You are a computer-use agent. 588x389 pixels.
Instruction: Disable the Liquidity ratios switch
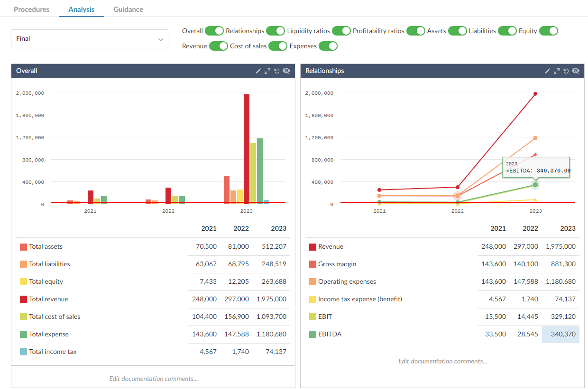341,31
